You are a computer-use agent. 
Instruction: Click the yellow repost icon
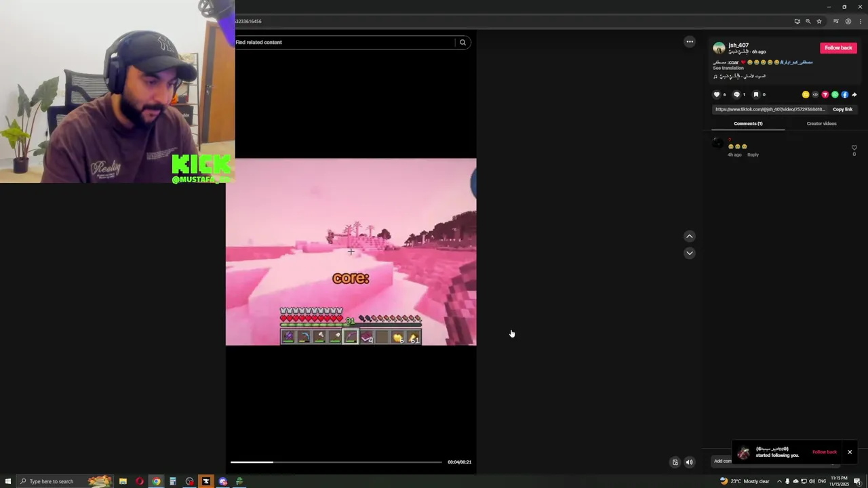coord(806,95)
